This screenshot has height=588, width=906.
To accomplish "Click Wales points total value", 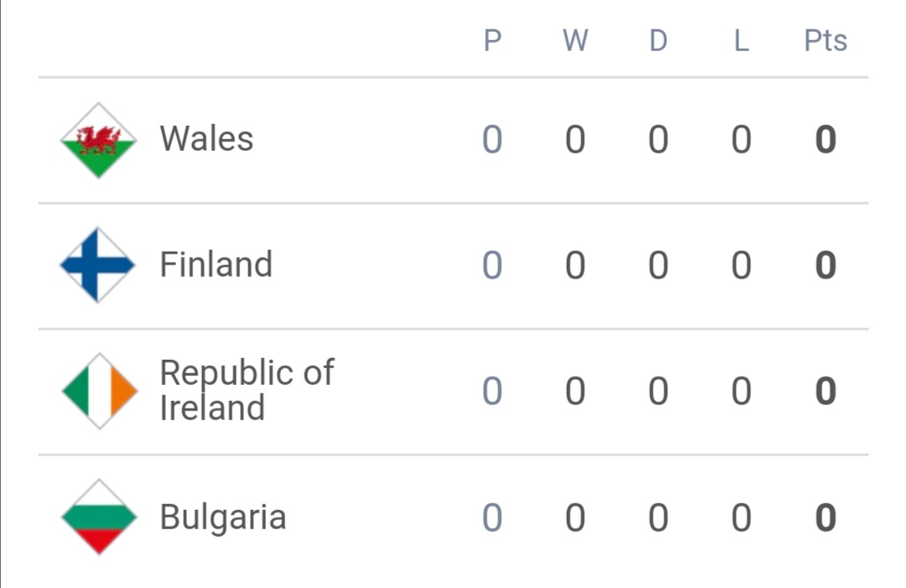I will 825,140.
